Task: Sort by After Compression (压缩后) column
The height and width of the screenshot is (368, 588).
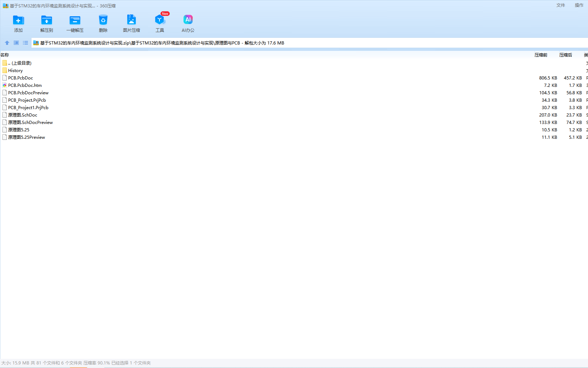Action: (x=565, y=55)
